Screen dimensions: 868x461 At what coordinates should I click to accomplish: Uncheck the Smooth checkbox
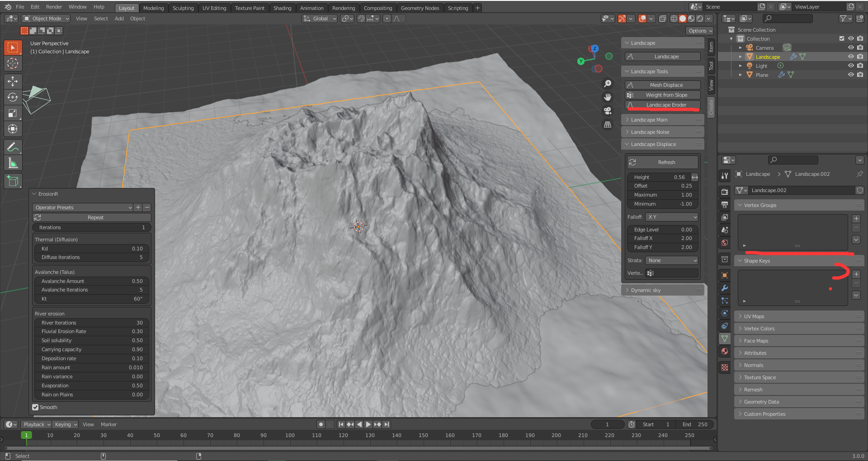[35, 407]
